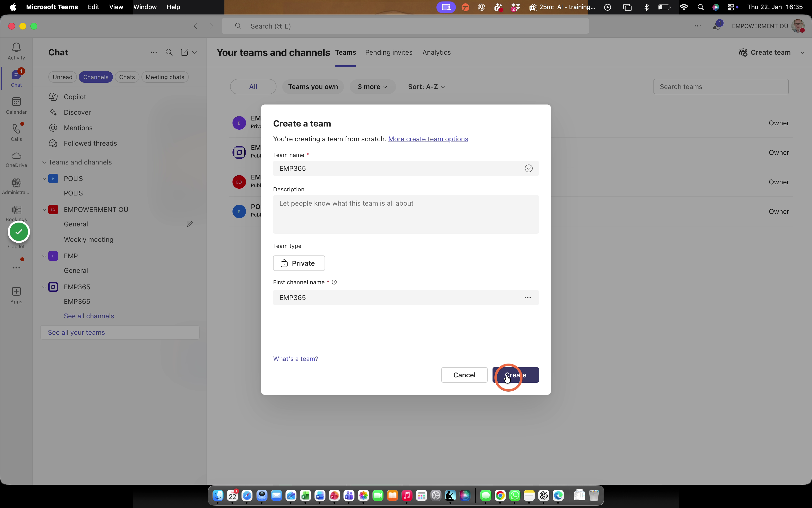Cancel the Create a team dialog
This screenshot has width=812, height=508.
464,375
